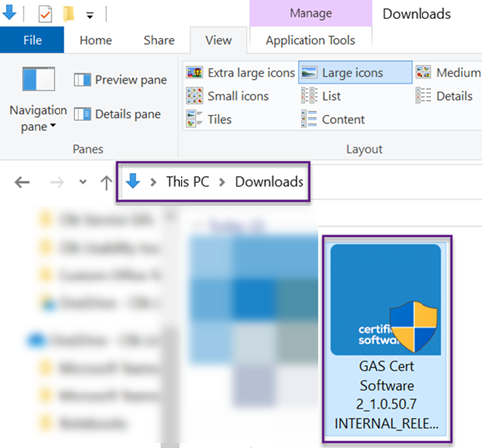Click the blue download arrow in address bar
Screen dimensions: 482x448
point(133,181)
